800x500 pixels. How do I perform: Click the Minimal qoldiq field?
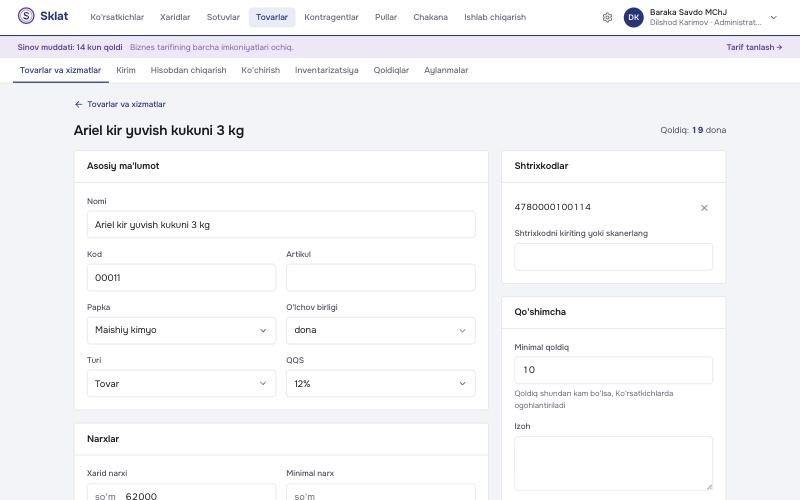[613, 370]
